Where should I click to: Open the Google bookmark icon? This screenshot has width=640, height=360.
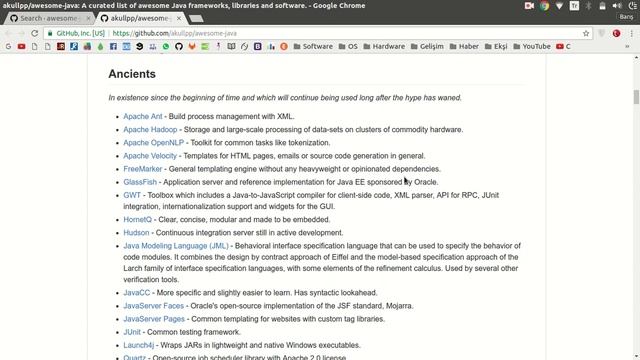pos(8,47)
